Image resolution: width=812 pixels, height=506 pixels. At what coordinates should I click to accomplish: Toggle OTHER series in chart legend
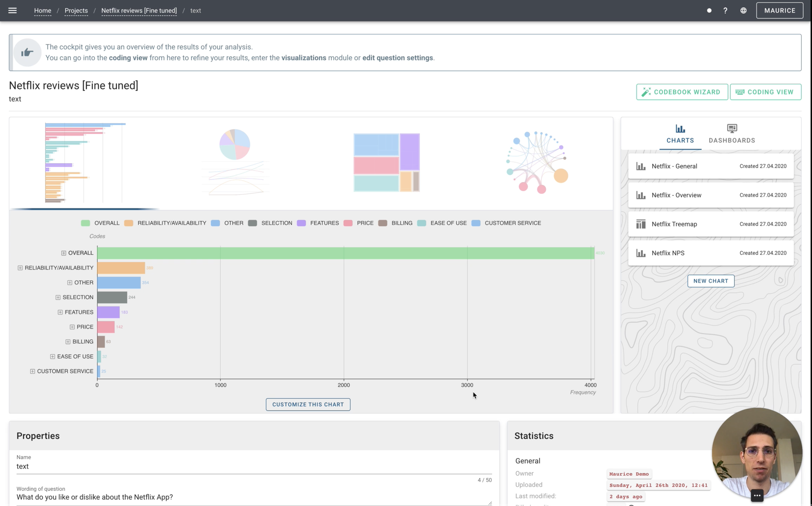[x=227, y=223]
